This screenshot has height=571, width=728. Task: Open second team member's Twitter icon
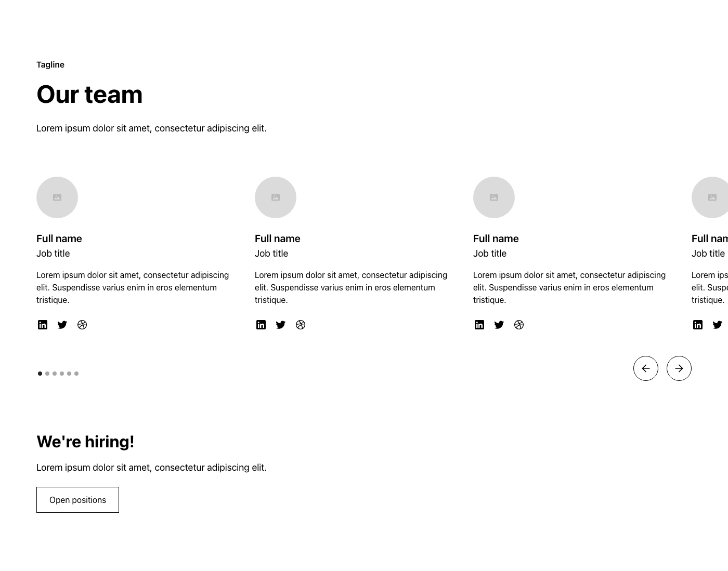281,325
